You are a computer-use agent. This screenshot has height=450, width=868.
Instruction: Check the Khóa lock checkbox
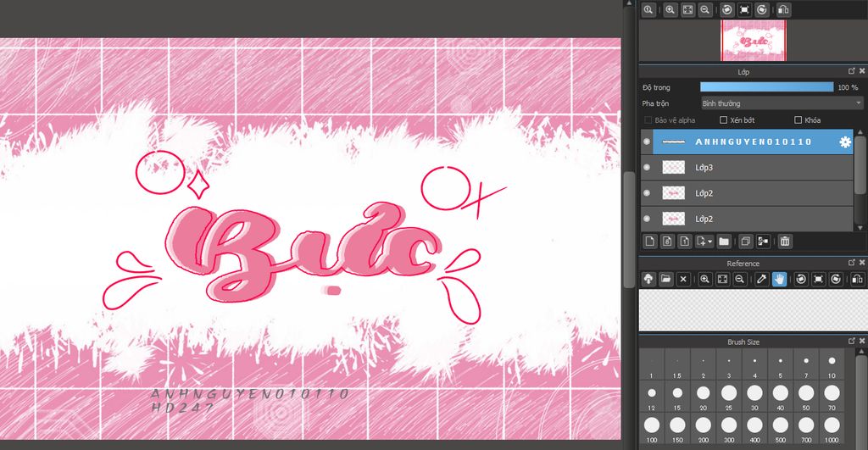pyautogui.click(x=798, y=119)
